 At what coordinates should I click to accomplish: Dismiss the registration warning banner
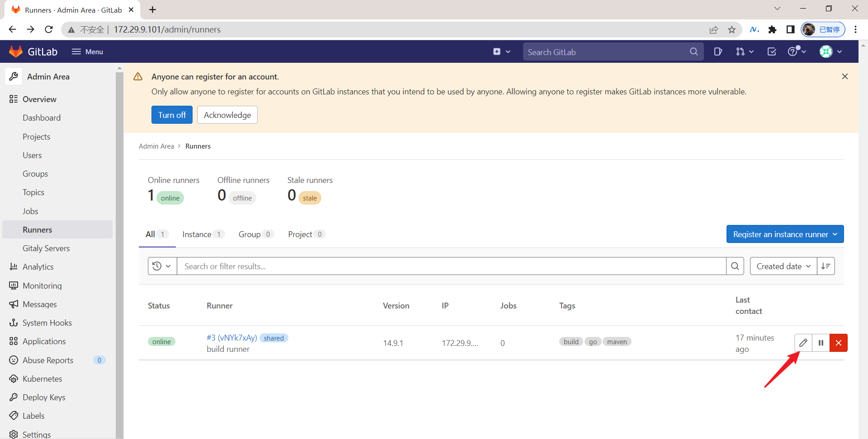pyautogui.click(x=844, y=76)
